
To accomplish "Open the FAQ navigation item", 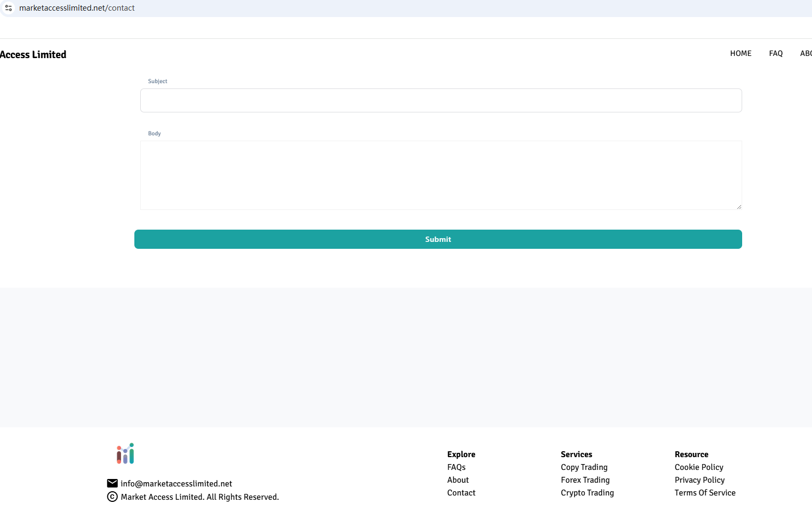I will (776, 53).
